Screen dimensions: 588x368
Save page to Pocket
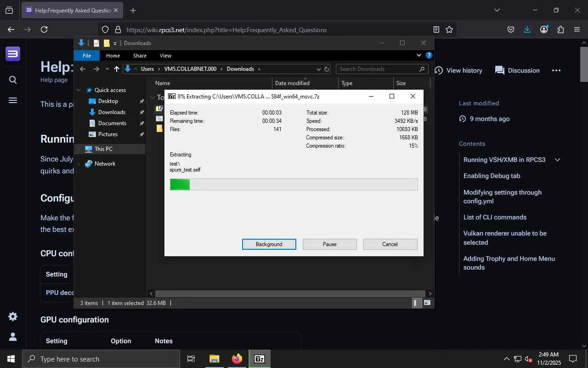[x=511, y=29]
